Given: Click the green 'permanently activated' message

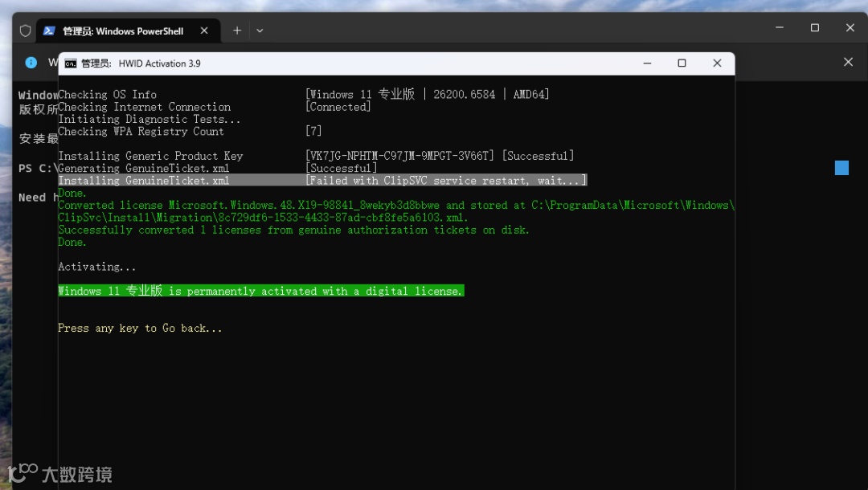Looking at the screenshot, I should [x=260, y=291].
